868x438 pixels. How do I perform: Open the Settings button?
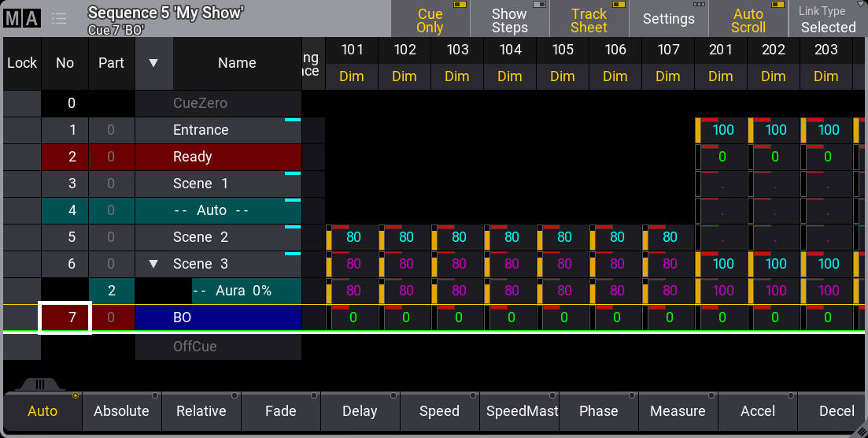[x=668, y=20]
